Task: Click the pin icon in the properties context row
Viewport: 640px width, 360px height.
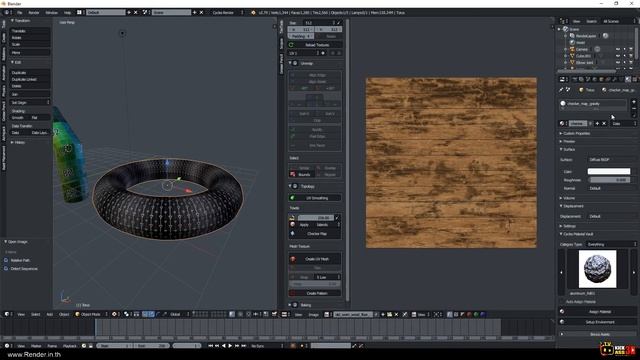Action: coord(561,90)
